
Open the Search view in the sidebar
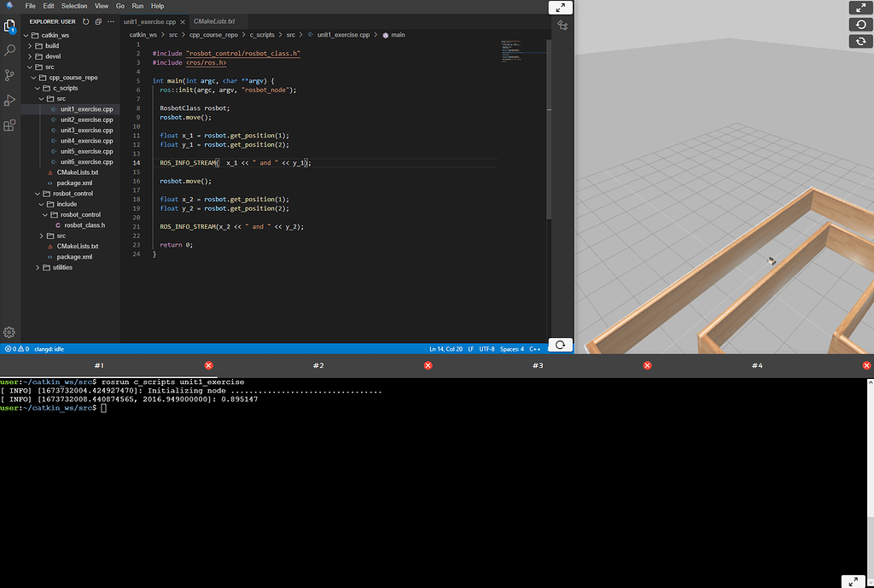pyautogui.click(x=10, y=50)
